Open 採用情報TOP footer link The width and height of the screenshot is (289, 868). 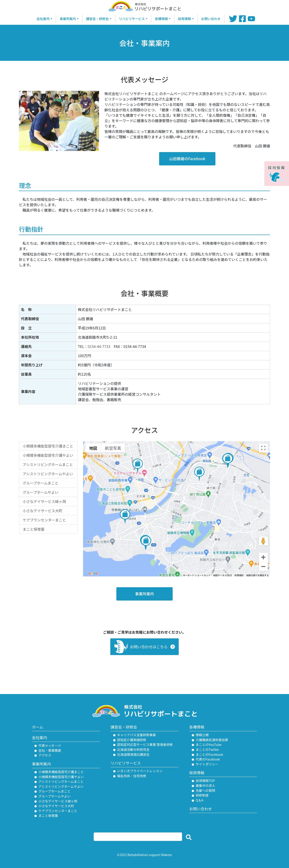point(205,781)
